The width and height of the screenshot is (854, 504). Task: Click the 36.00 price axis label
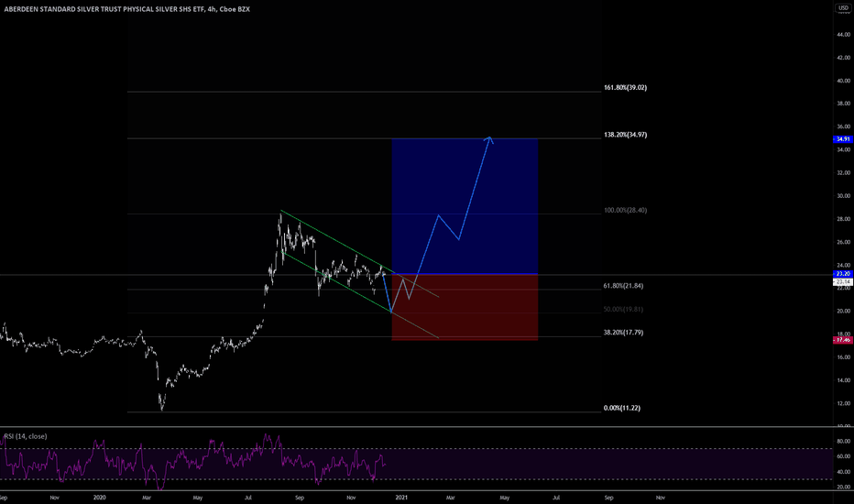844,126
